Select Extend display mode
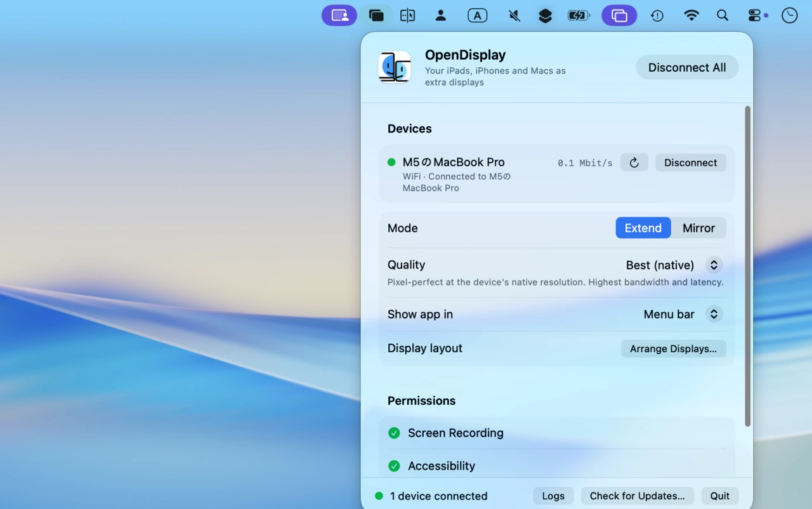This screenshot has width=812, height=509. coord(643,228)
